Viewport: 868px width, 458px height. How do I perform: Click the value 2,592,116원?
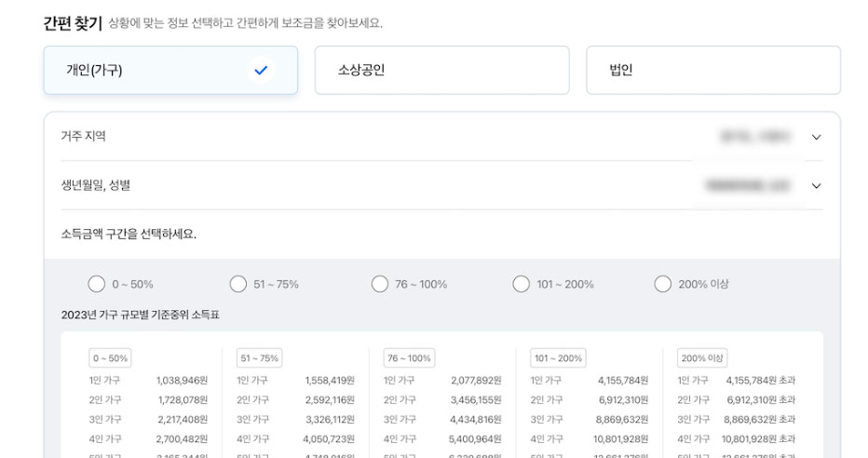[330, 400]
